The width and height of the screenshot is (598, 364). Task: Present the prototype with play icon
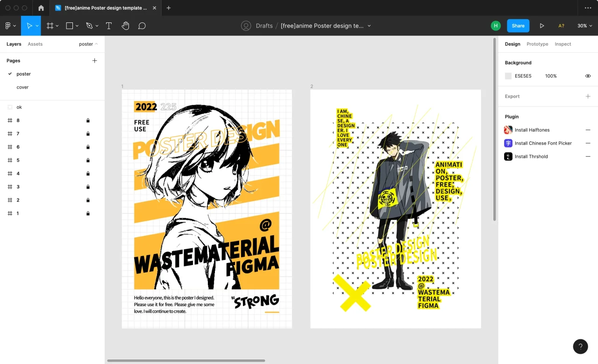(542, 26)
